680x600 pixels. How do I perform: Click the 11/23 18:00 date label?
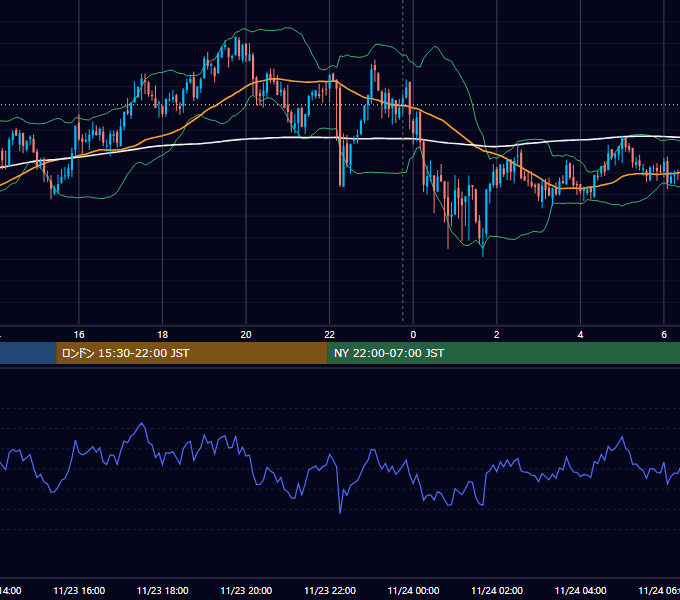163,590
